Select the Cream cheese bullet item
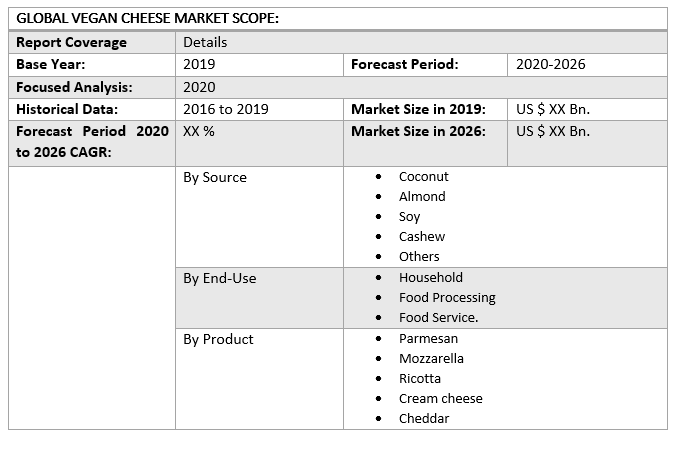 [440, 399]
